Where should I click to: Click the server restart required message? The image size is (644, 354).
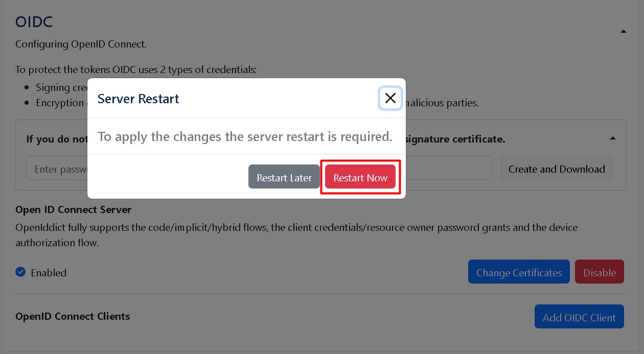coord(245,136)
